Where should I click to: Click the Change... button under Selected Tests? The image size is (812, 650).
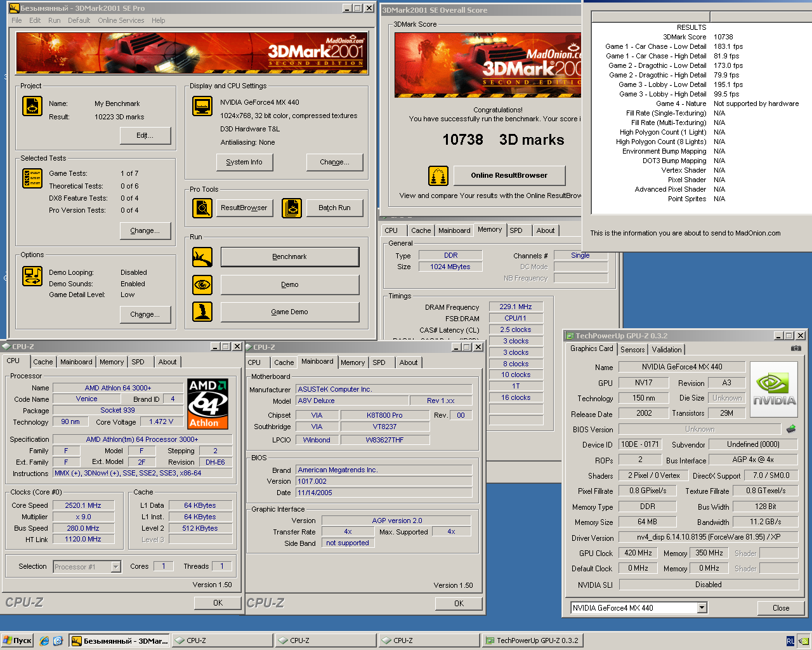pos(145,231)
